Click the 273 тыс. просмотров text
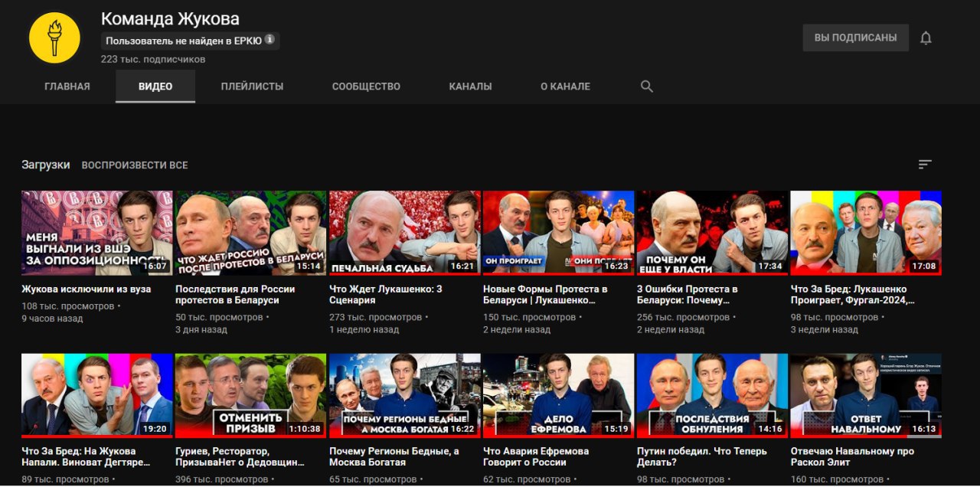The width and height of the screenshot is (980, 487). coord(376,317)
